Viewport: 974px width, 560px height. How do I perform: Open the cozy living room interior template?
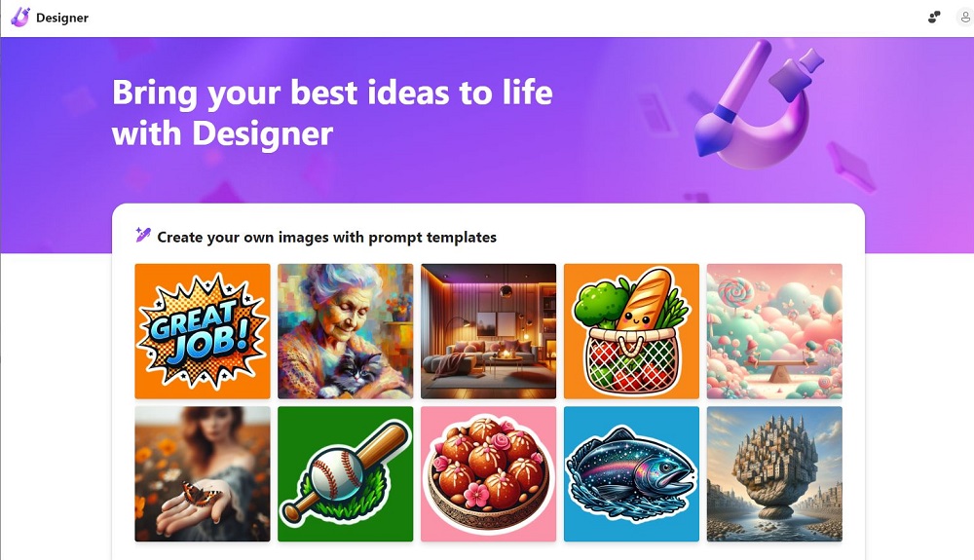488,331
